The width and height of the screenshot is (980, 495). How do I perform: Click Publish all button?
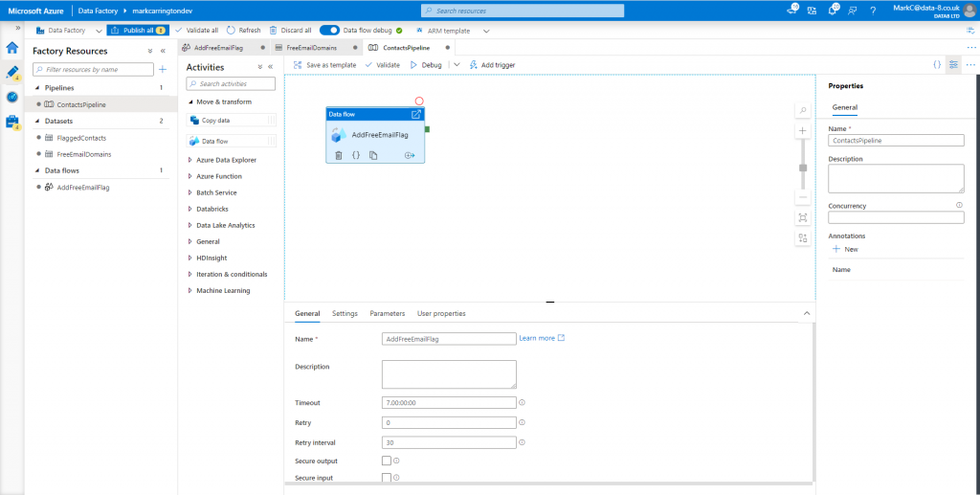138,30
